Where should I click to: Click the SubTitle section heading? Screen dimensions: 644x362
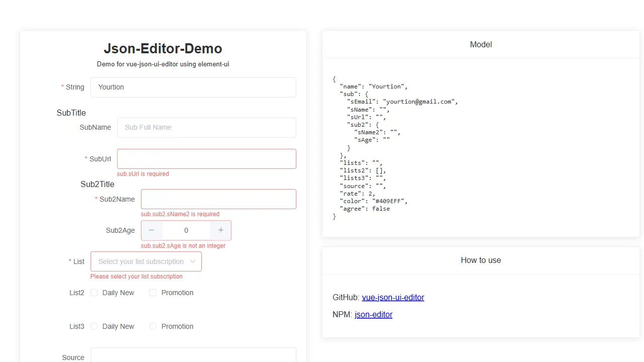(x=71, y=113)
